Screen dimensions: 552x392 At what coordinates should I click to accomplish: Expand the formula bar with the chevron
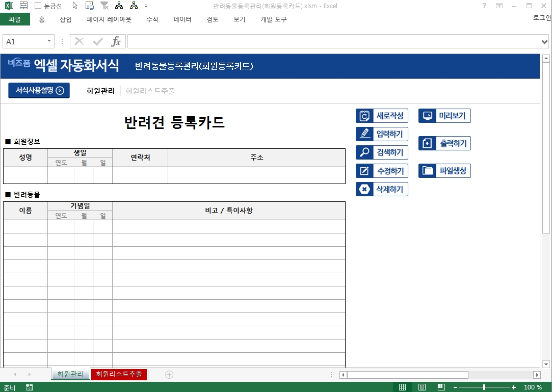click(x=544, y=42)
